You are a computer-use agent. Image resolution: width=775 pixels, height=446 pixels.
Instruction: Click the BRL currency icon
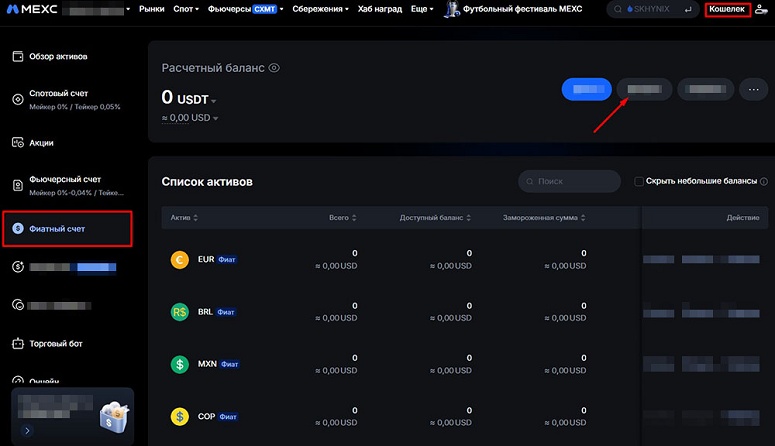180,312
